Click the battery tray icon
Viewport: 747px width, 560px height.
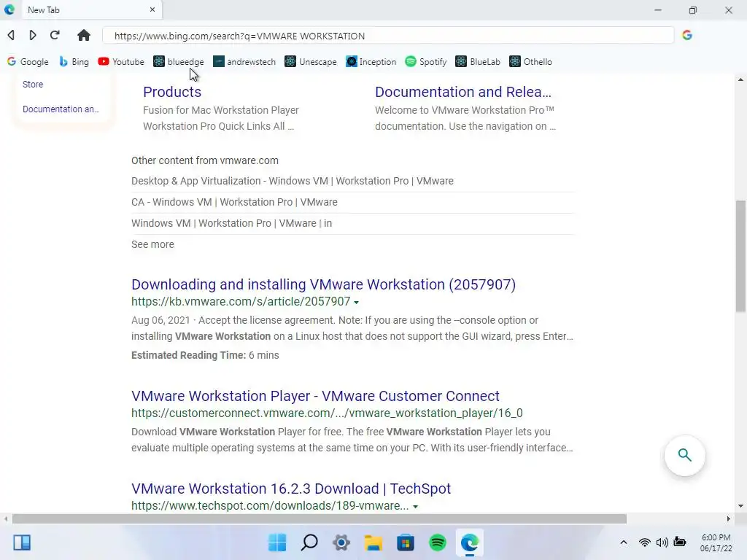680,542
